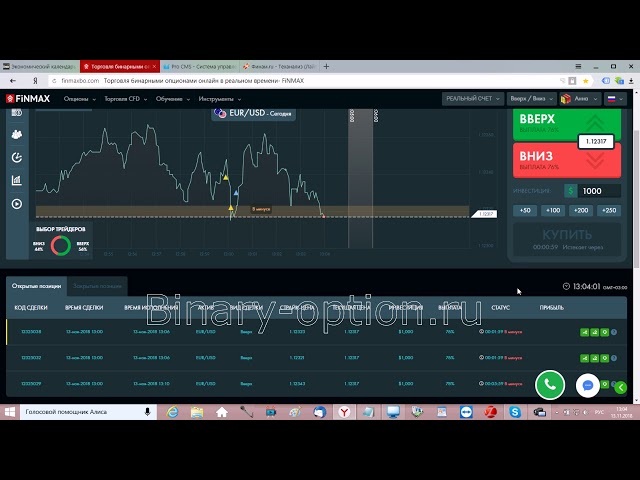640x480 pixels.
Task: Click the green phone call button
Action: tap(549, 384)
